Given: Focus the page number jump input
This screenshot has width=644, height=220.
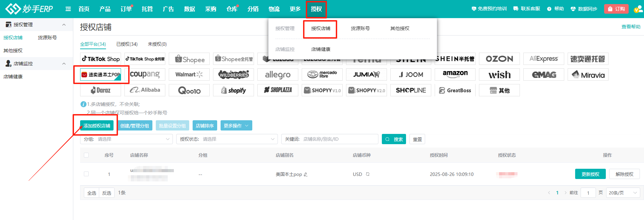Looking at the screenshot, I should (x=588, y=193).
